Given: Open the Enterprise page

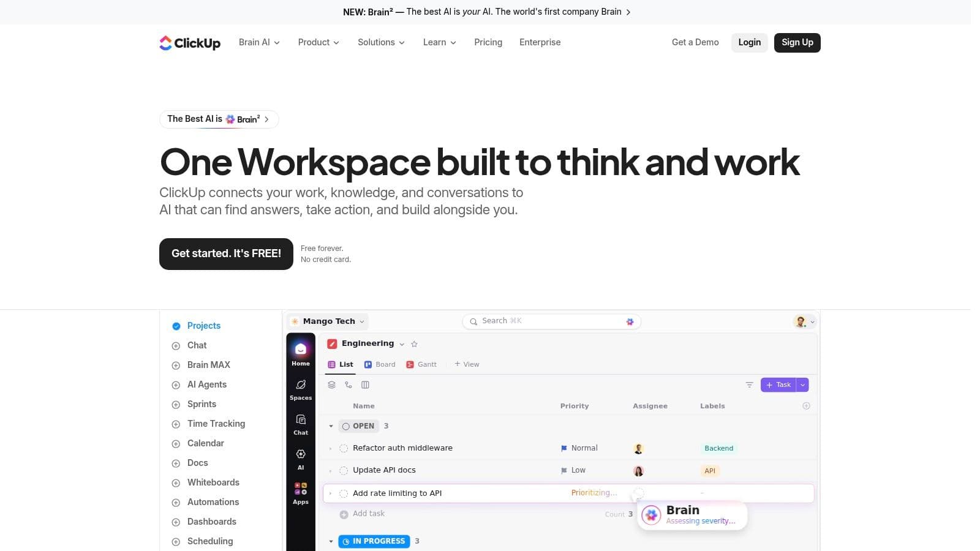Looking at the screenshot, I should tap(540, 42).
